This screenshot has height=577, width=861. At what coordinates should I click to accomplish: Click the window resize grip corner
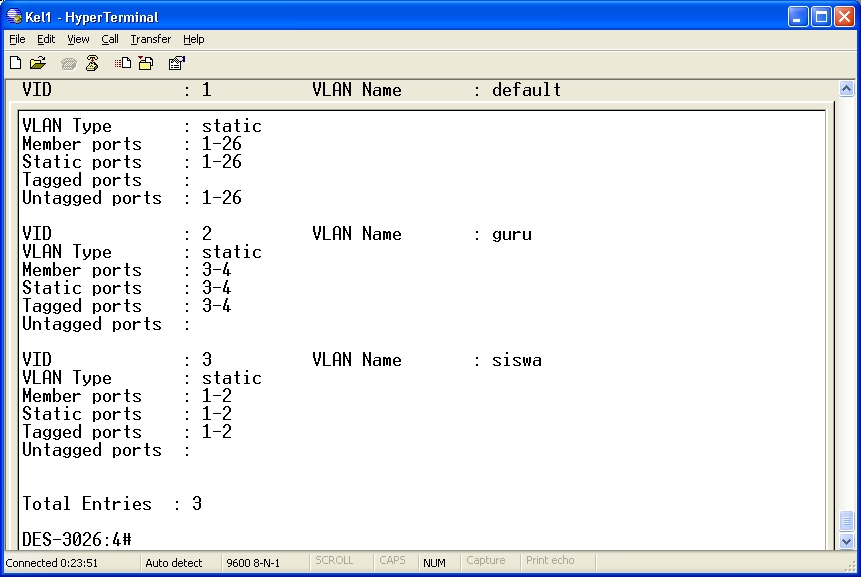point(851,567)
